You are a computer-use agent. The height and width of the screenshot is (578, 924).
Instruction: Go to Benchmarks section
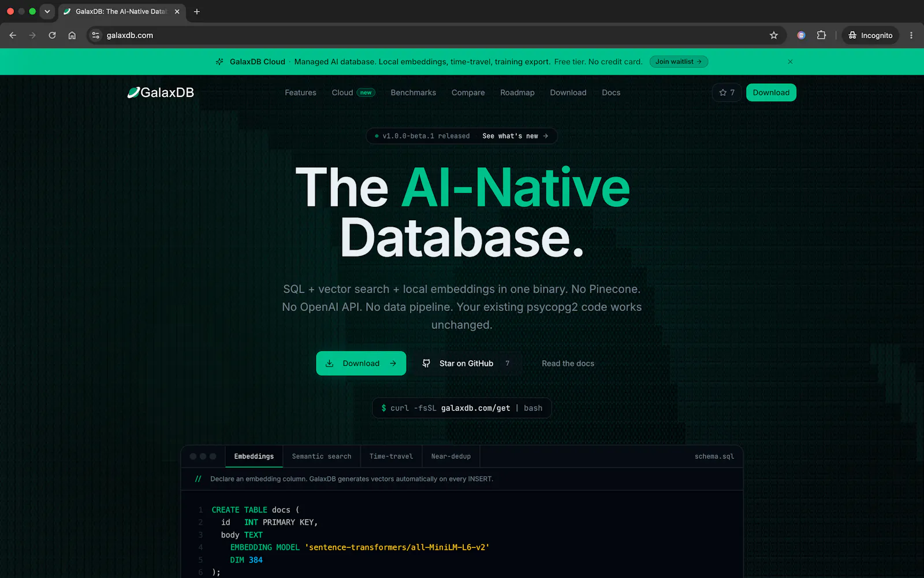coord(413,92)
